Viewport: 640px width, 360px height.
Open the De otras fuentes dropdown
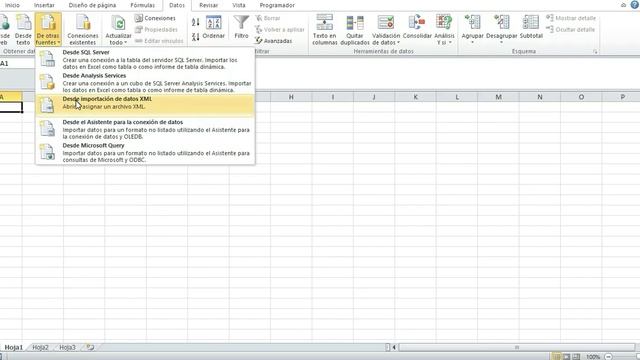click(x=48, y=29)
